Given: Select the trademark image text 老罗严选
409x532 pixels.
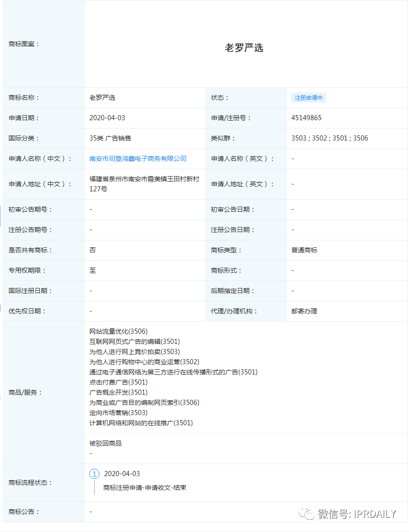Looking at the screenshot, I should 244,48.
